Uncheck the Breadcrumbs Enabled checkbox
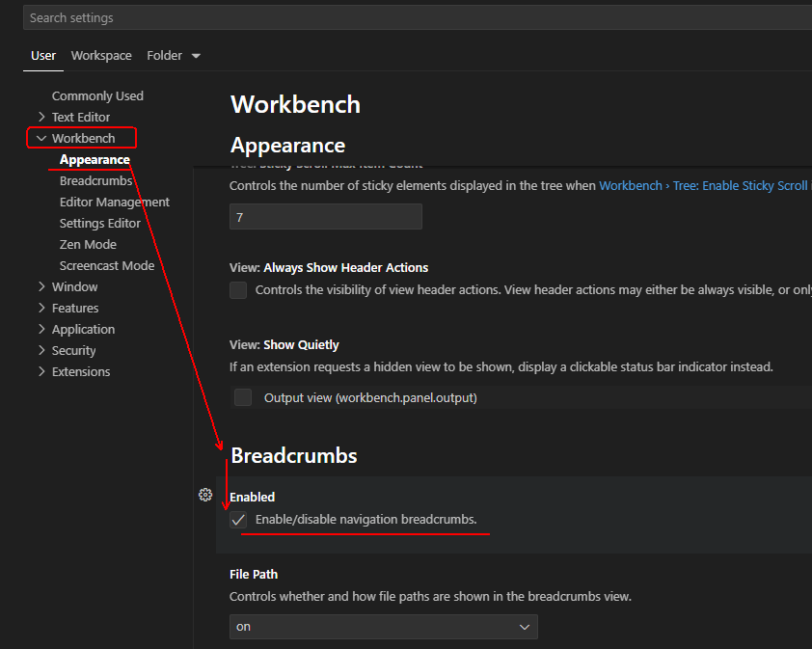 (x=238, y=520)
